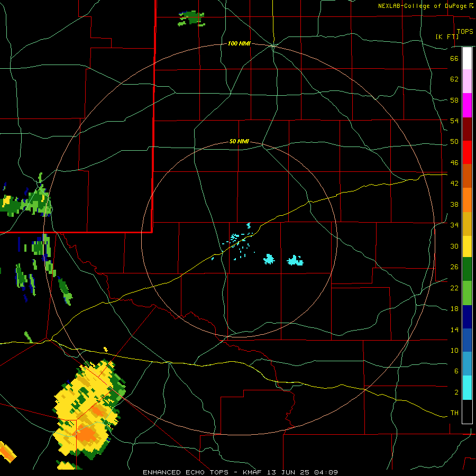
Task: Click the dark red 50 kft legend swatch
Action: 467,129
